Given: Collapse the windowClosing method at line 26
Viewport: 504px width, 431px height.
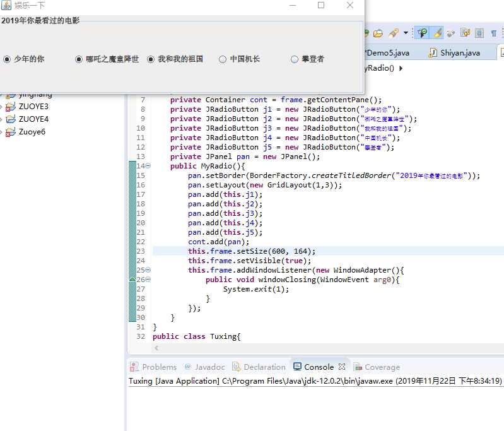Looking at the screenshot, I should click(x=148, y=280).
